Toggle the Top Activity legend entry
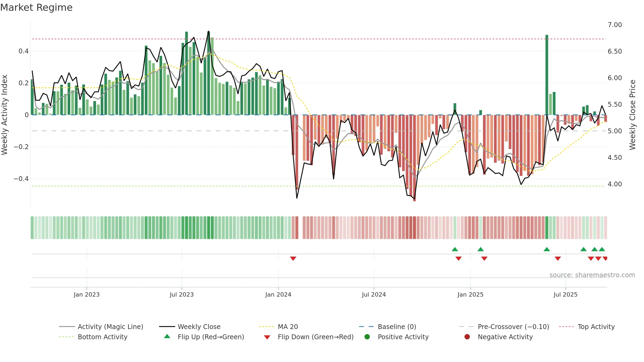 click(587, 327)
